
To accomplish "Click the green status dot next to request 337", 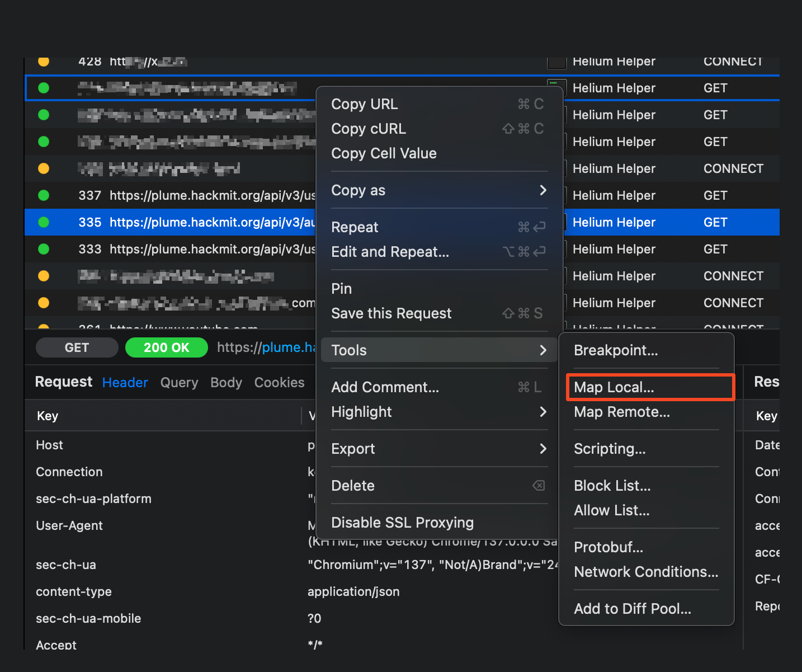I will [43, 195].
